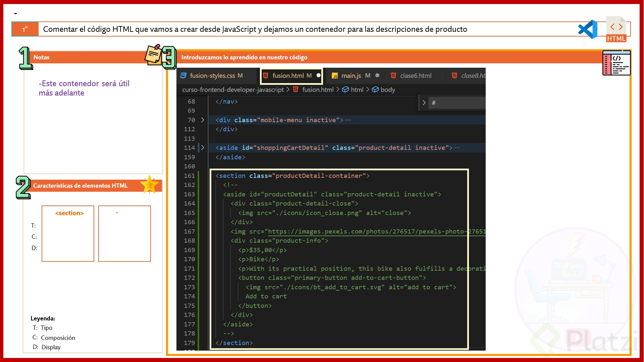Expand folded shoppingCartDetail aside on line 114
The height and width of the screenshot is (362, 644).
click(x=202, y=148)
